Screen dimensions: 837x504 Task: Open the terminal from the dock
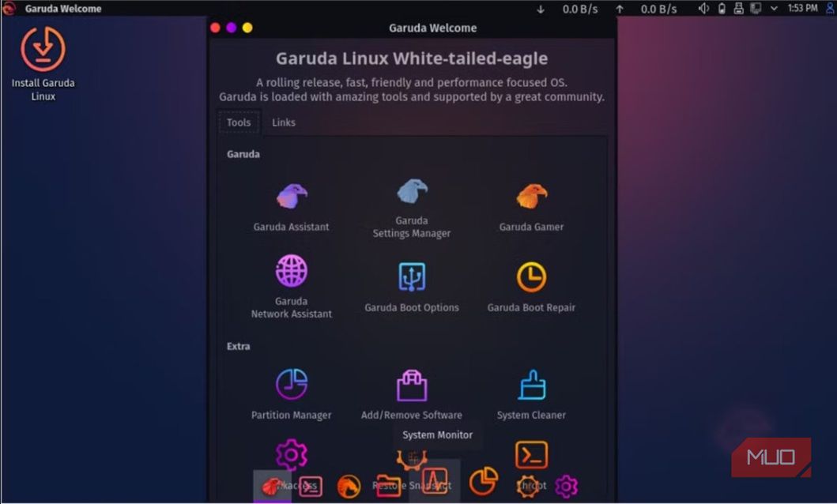(x=310, y=486)
